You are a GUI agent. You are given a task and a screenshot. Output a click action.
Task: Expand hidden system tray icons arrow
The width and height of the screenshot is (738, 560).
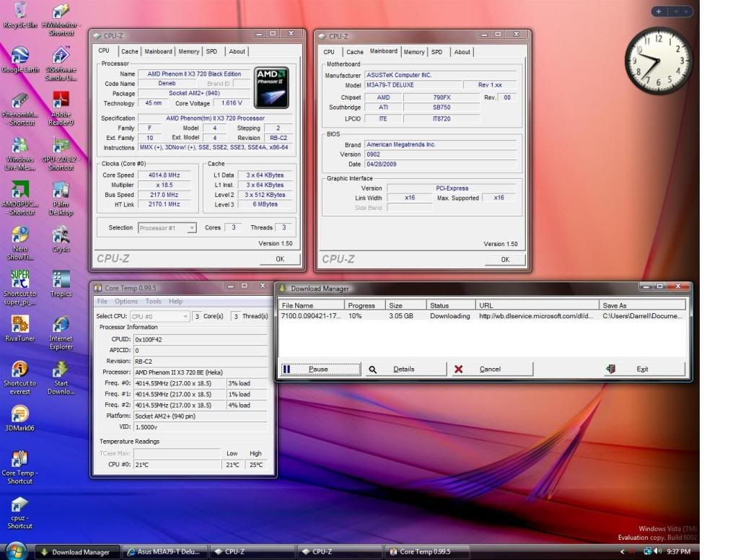pos(623,551)
